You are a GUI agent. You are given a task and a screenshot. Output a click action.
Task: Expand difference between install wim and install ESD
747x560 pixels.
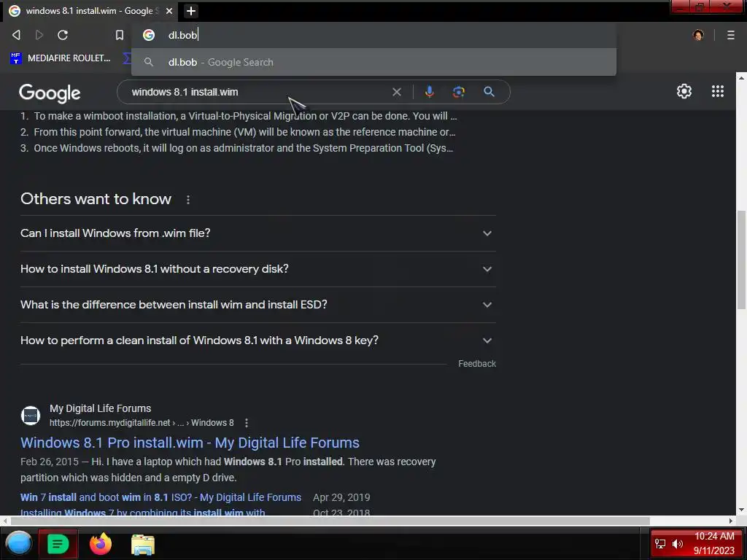(258, 305)
